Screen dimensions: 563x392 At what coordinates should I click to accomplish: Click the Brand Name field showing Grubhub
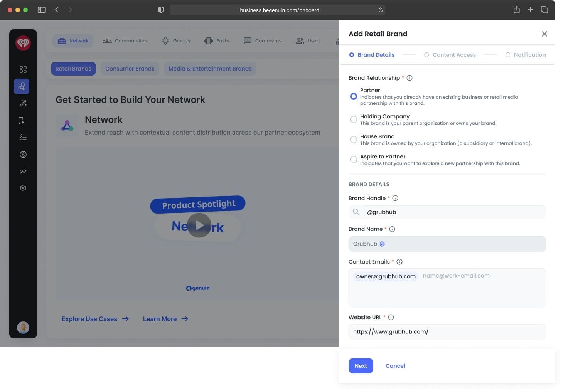(x=447, y=244)
